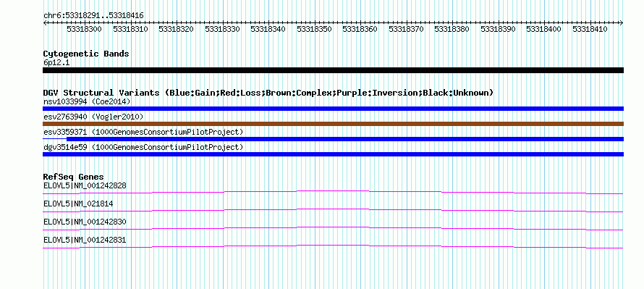Click ruler coordinate 53318320
The image size is (644, 289).
coord(177,30)
